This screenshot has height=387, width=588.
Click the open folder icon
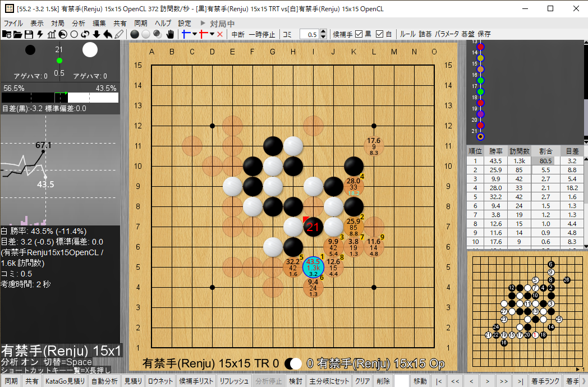(x=18, y=34)
